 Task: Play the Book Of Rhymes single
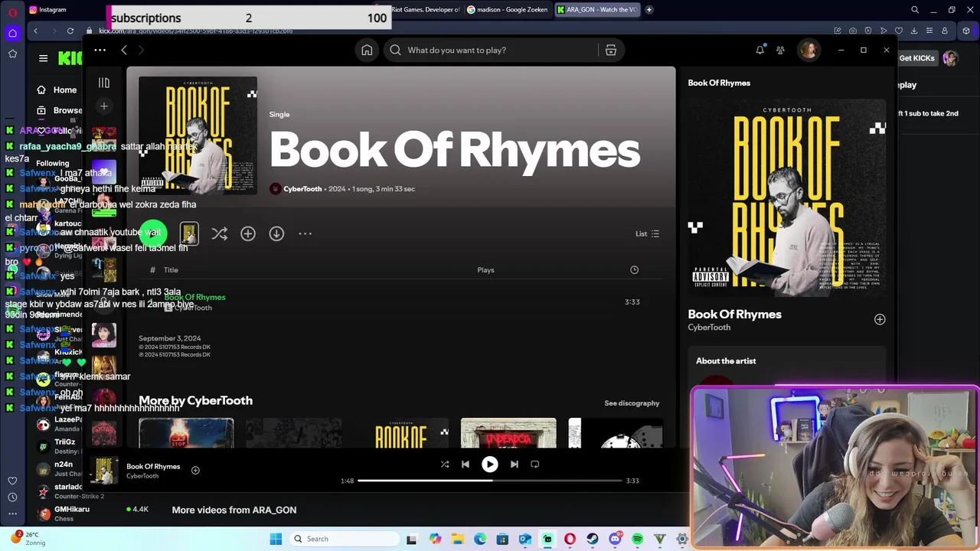(153, 233)
